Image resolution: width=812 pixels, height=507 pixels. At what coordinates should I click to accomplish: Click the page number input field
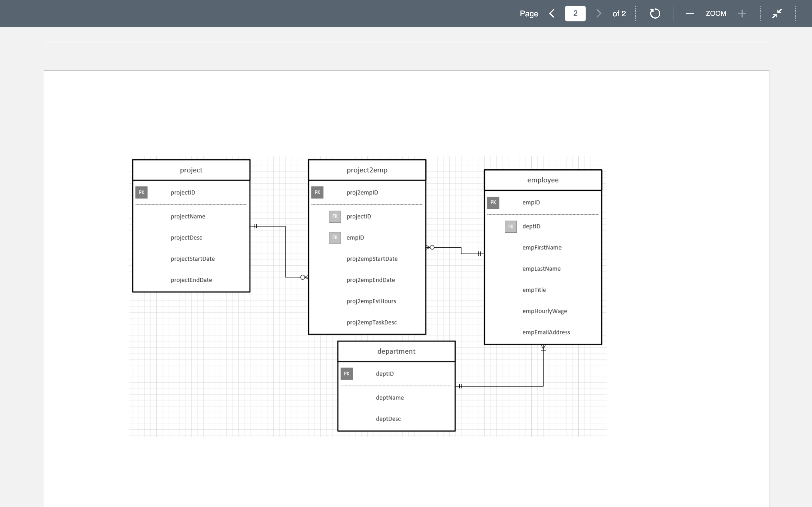[x=575, y=14]
